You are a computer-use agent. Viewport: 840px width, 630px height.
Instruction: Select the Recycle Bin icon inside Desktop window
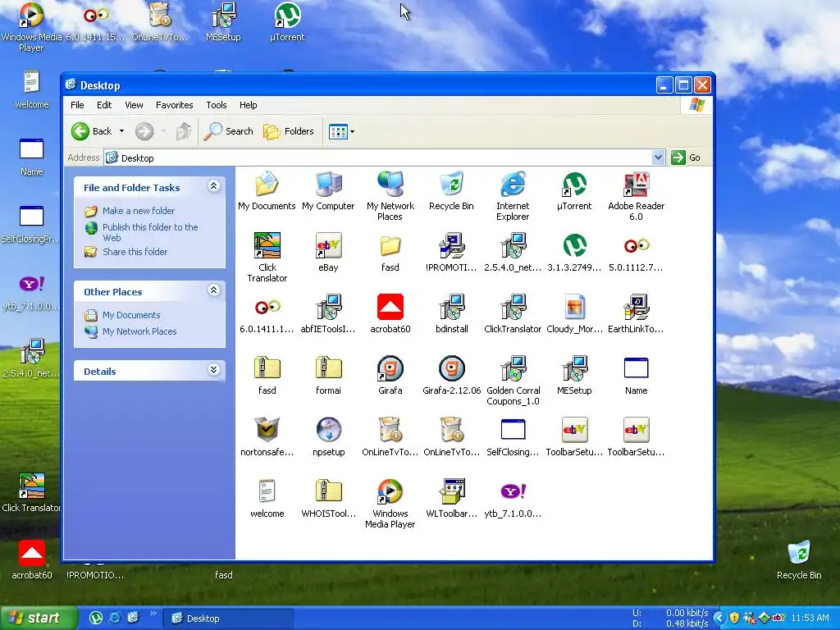pos(452,185)
